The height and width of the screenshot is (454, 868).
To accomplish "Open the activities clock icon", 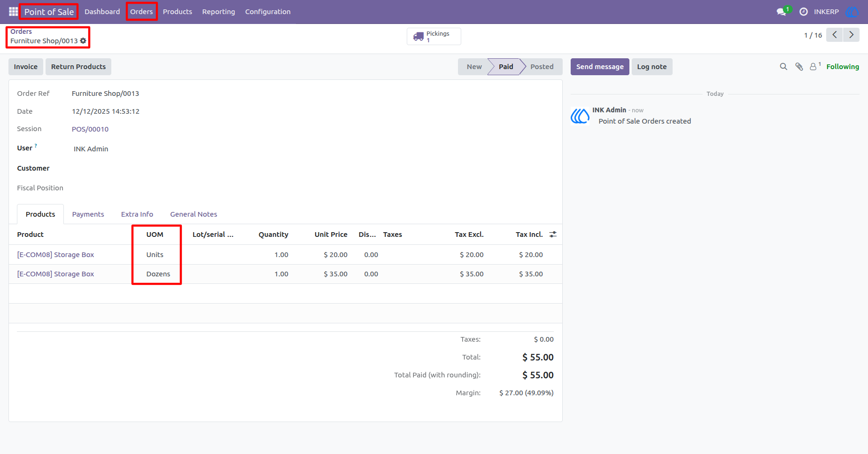I will point(804,12).
